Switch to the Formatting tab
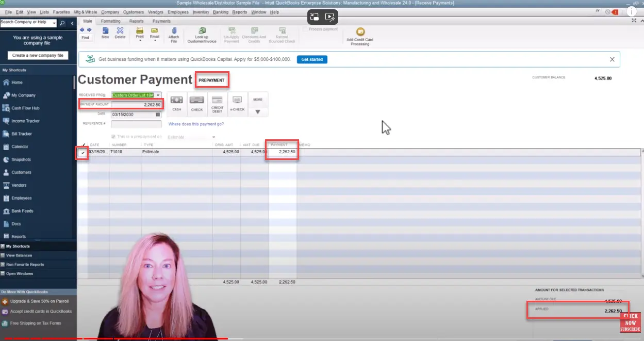 (111, 21)
